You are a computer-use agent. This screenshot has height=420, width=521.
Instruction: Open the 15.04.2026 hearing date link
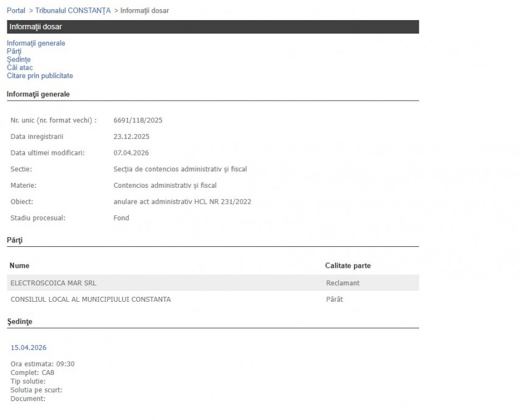29,348
